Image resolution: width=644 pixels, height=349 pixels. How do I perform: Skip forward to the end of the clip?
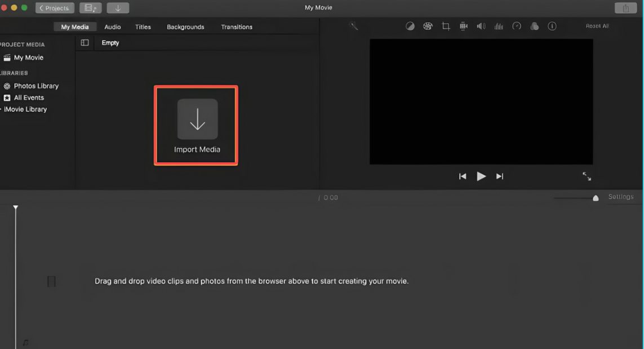point(499,176)
